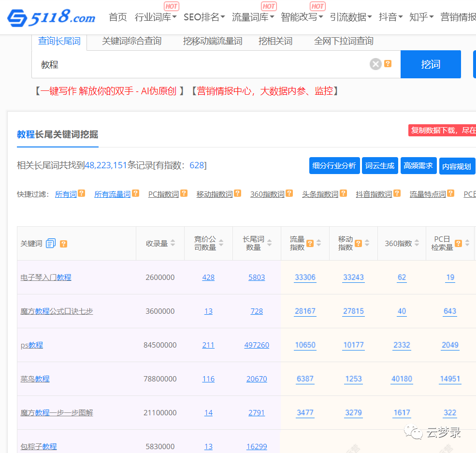The image size is (476, 453).
Task: Click the copy icon beside 关键词 column header
Action: click(x=51, y=243)
